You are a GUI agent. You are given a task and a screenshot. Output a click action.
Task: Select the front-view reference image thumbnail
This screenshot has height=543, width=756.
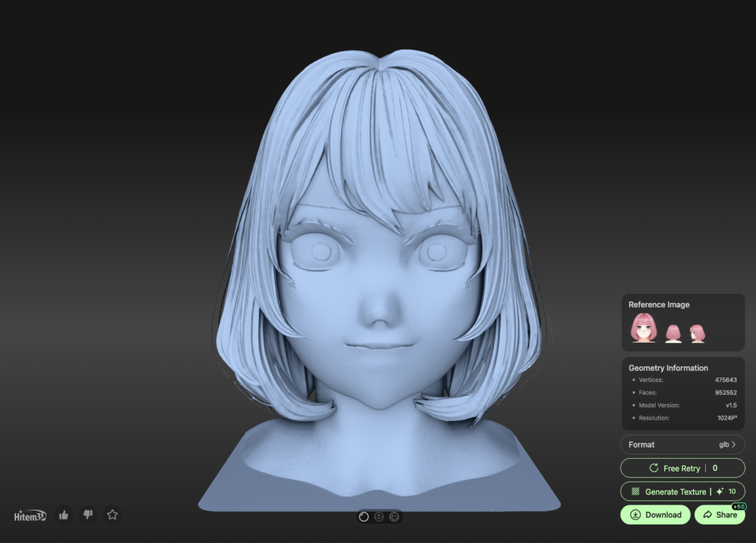[644, 328]
